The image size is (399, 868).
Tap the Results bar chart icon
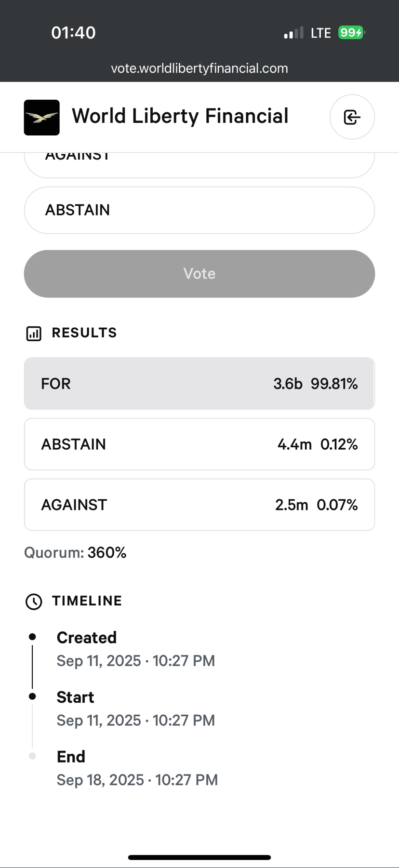(x=34, y=334)
